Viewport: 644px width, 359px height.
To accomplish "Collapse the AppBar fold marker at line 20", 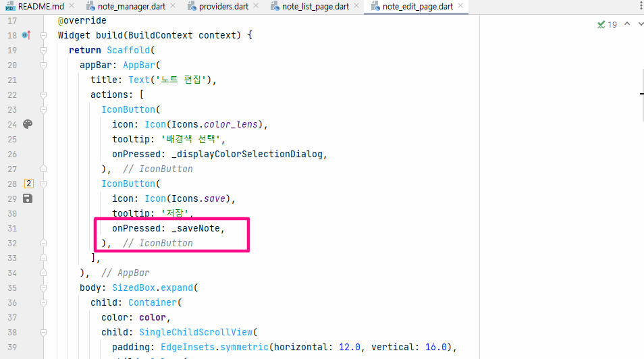I will coord(43,65).
